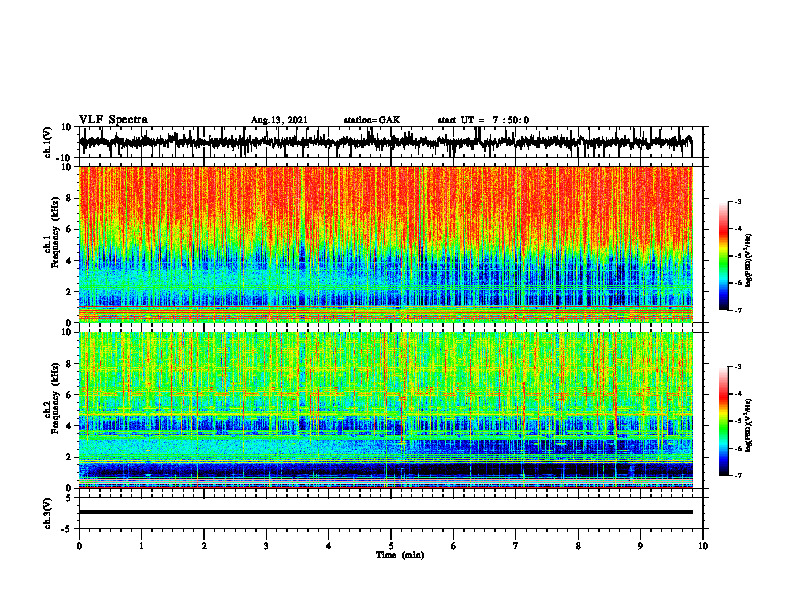Screen dimensions: 792x612
Task: Click the ch.1 frequency tick label "2"
Action: (69, 291)
